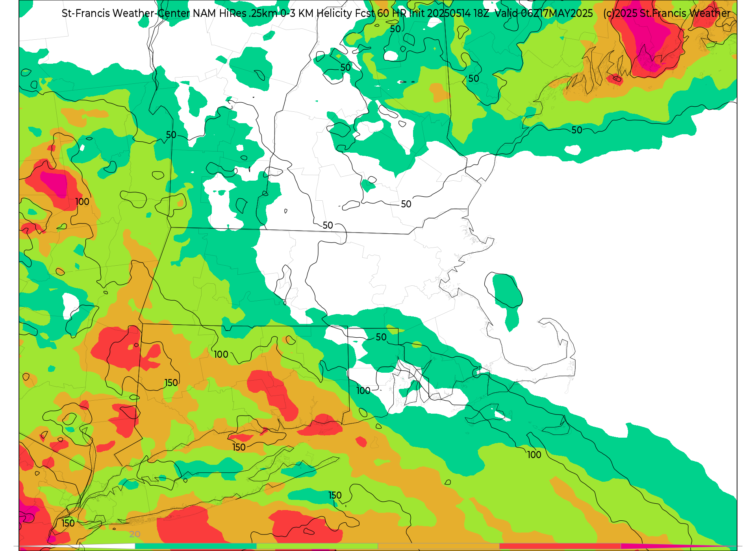Select the lime green color bar segment
This screenshot has height=551, width=756.
pos(317,546)
